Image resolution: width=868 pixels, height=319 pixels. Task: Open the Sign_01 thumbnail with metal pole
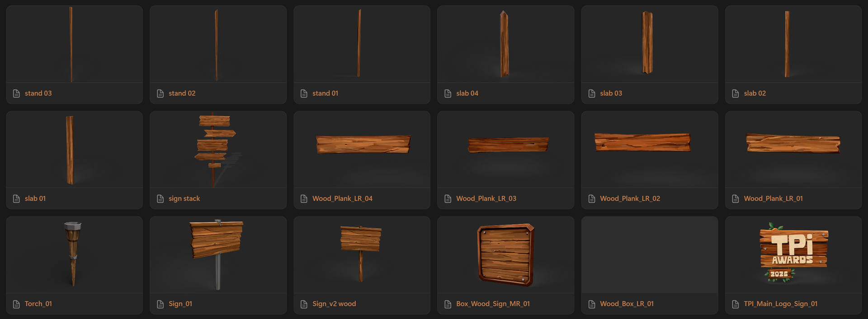pyautogui.click(x=218, y=255)
